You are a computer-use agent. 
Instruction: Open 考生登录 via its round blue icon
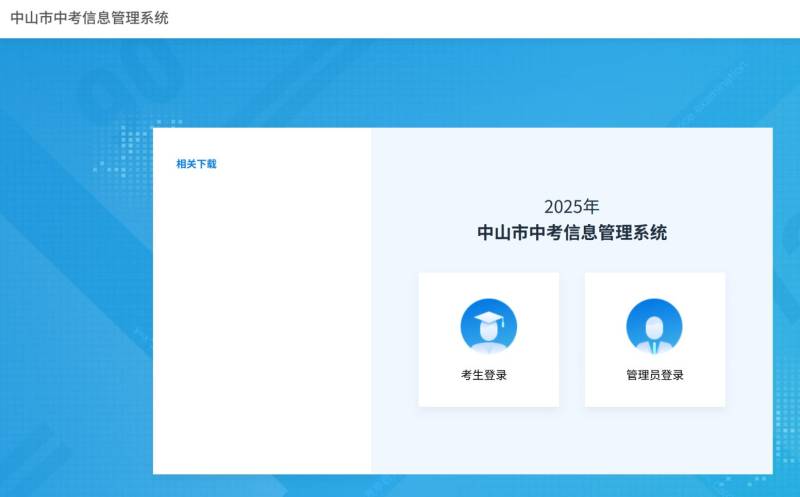(x=488, y=326)
